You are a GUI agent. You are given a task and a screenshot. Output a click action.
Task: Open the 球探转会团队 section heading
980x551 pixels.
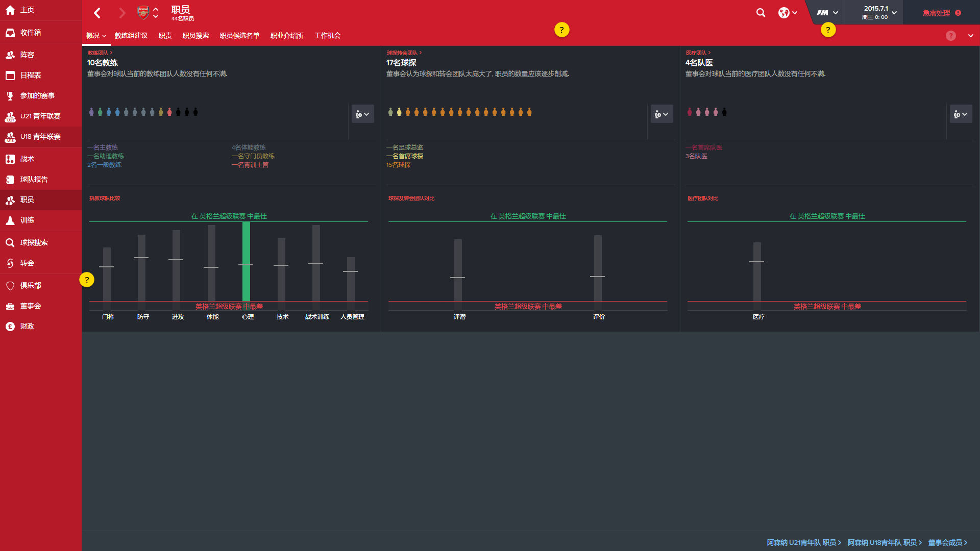click(x=404, y=53)
